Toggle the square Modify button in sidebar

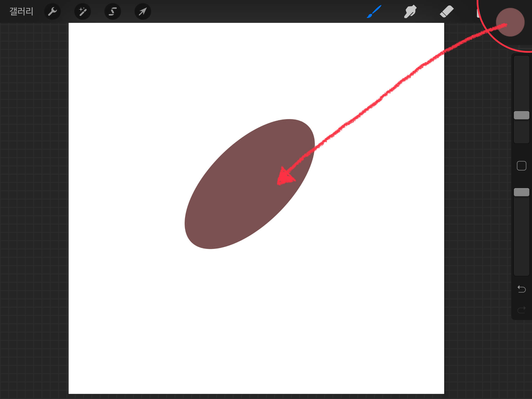coord(521,166)
